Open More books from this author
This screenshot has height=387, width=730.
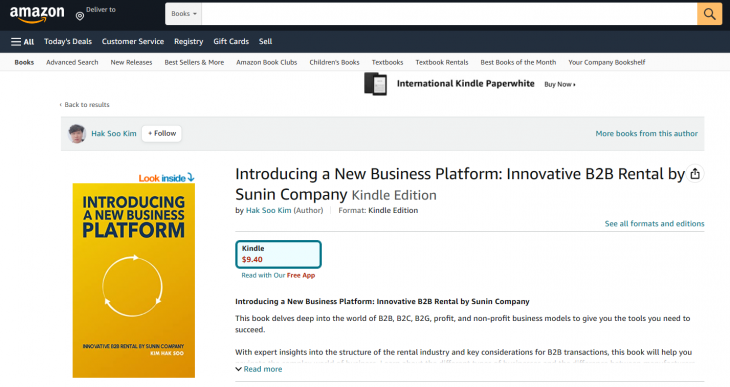click(x=646, y=134)
